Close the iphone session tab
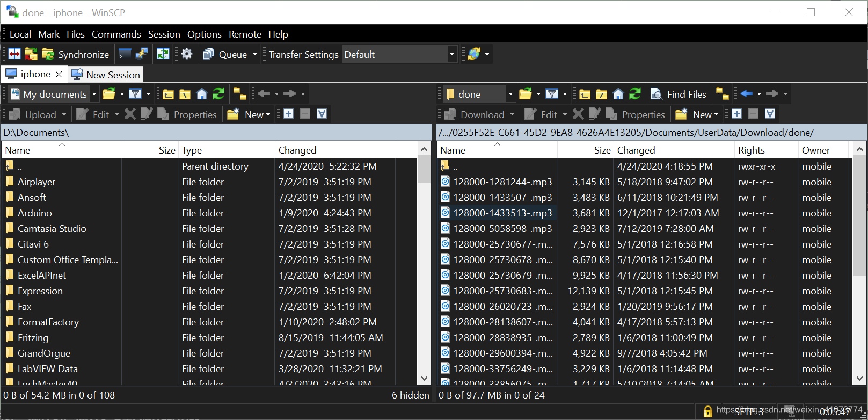Screen dimensions: 868x420 click(x=59, y=74)
